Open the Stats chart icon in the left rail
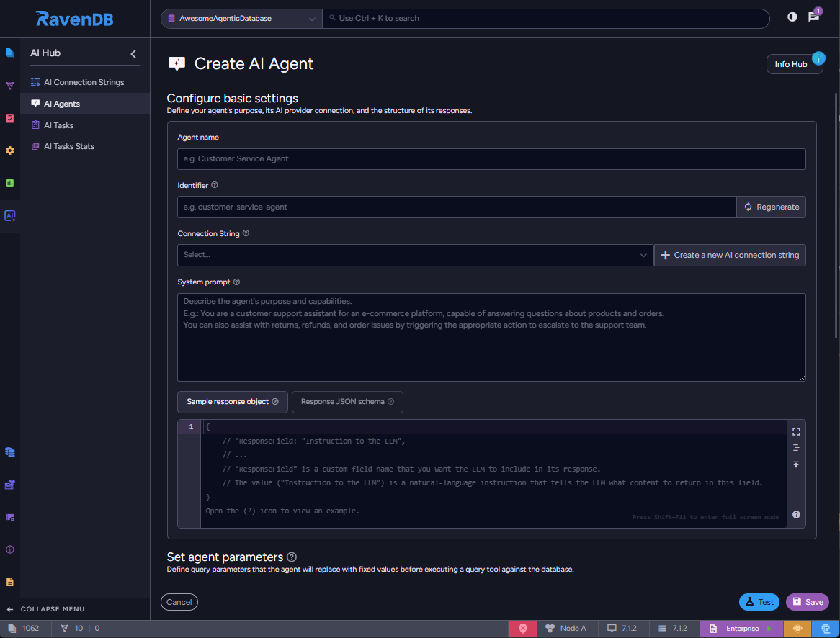Viewport: 840px width, 638px height. (x=9, y=183)
